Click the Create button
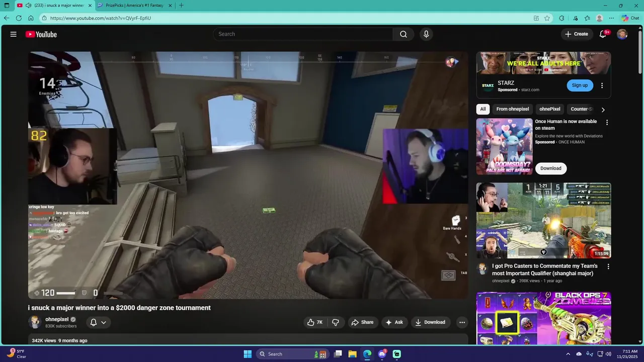Screen dimensions: 644x362 [576, 34]
